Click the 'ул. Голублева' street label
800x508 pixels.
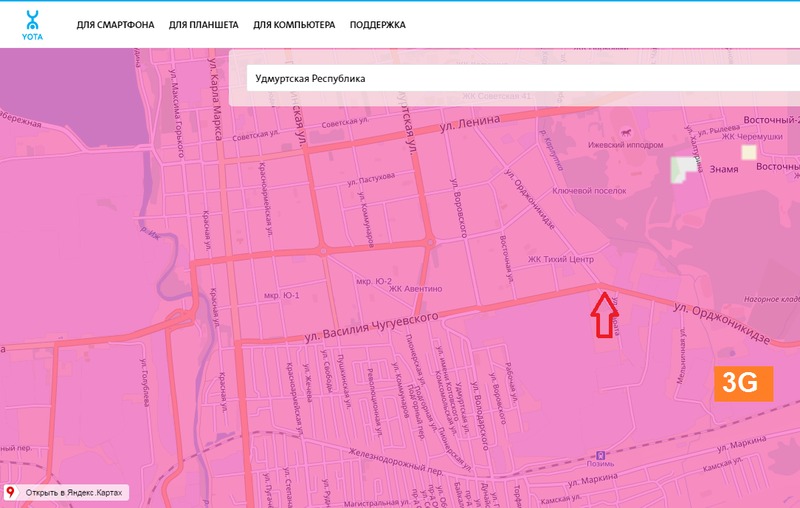coord(145,383)
